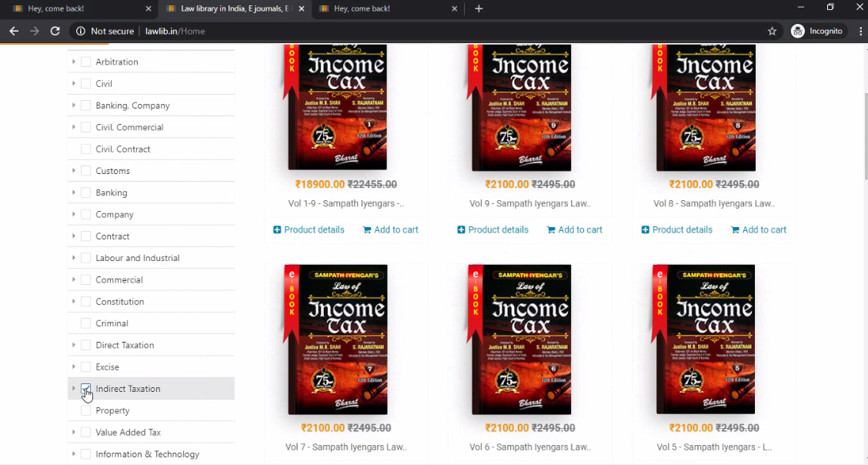Tick the Banking, Company checkbox
868x465 pixels.
pyautogui.click(x=86, y=105)
